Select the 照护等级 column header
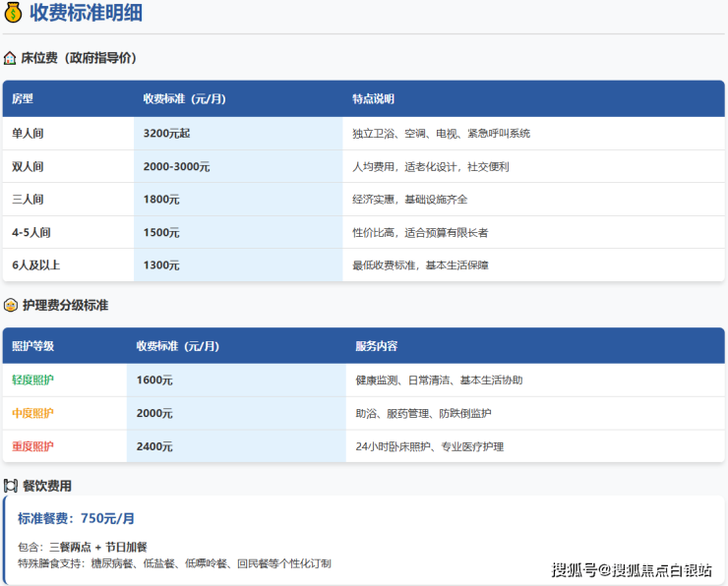This screenshot has width=728, height=586. point(32,346)
